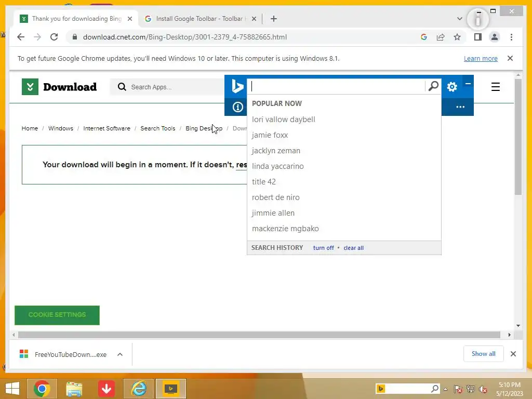Viewport: 532px width, 399px height.
Task: Open Bing Desktop breadcrumb link
Action: point(204,128)
